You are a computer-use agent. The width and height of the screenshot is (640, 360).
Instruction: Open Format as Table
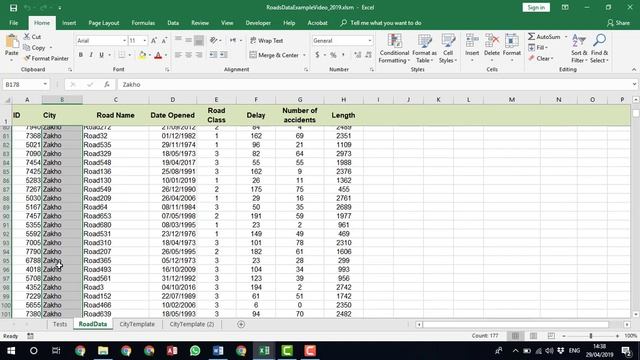click(424, 49)
